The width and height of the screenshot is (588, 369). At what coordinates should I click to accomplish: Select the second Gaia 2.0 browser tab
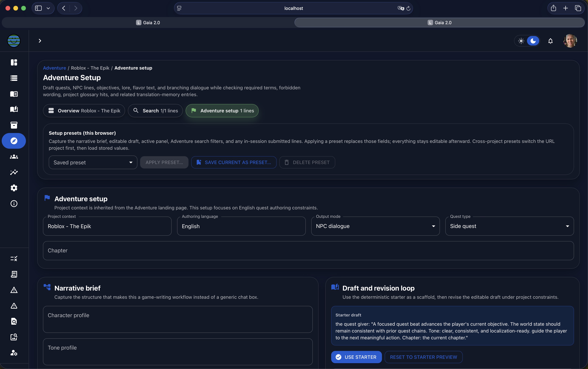pos(440,23)
